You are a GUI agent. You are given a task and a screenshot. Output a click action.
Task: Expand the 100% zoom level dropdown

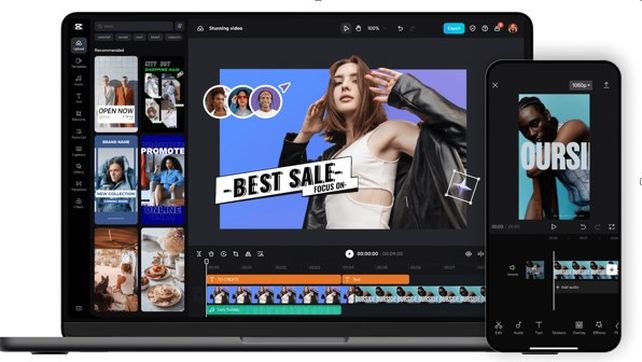tap(376, 28)
